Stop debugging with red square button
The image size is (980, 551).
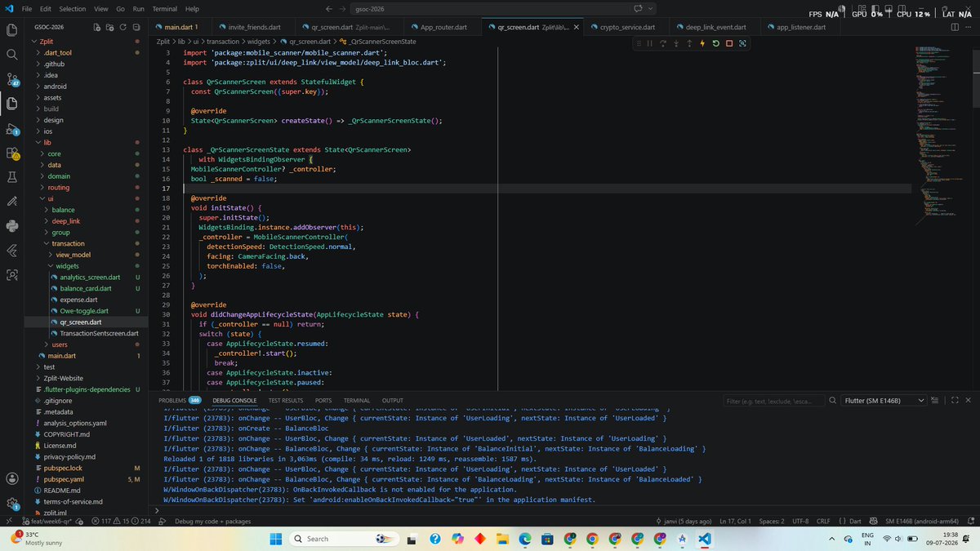728,43
